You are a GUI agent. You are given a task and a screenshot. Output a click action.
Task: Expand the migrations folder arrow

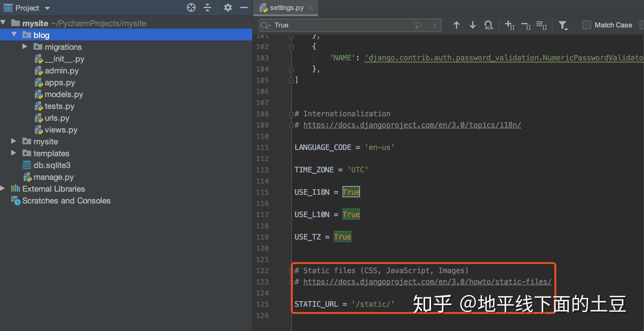click(x=25, y=47)
